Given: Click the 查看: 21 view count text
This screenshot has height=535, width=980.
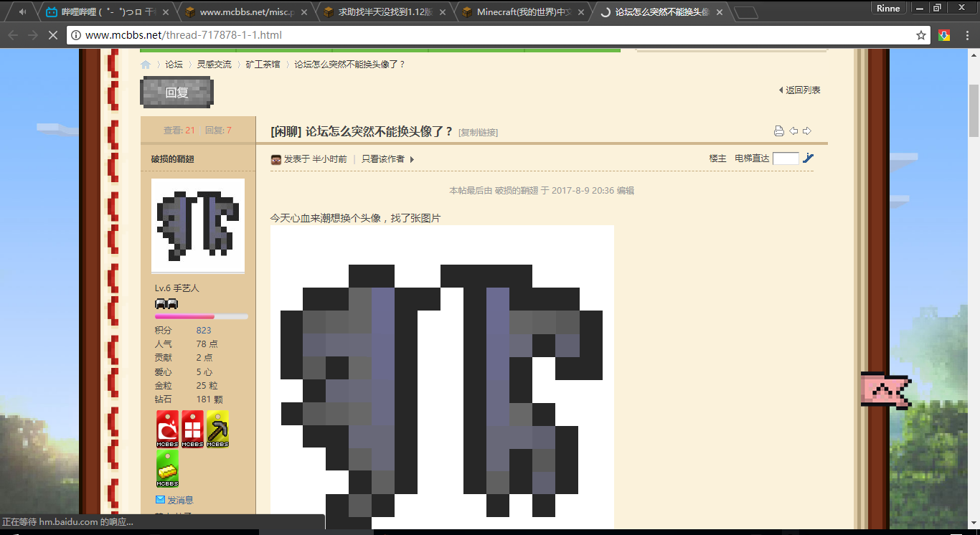Looking at the screenshot, I should click(x=179, y=131).
